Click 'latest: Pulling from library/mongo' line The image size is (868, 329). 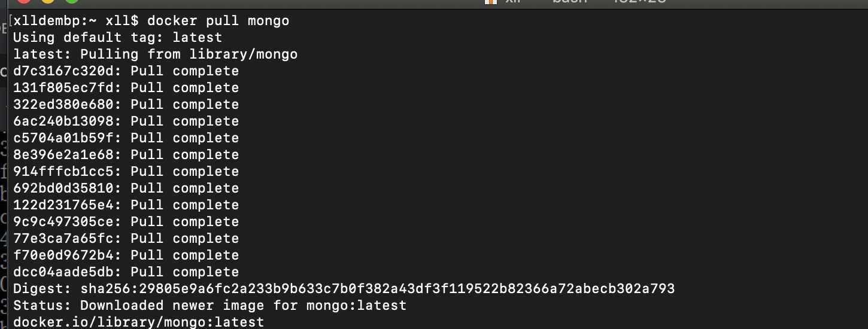pyautogui.click(x=156, y=54)
